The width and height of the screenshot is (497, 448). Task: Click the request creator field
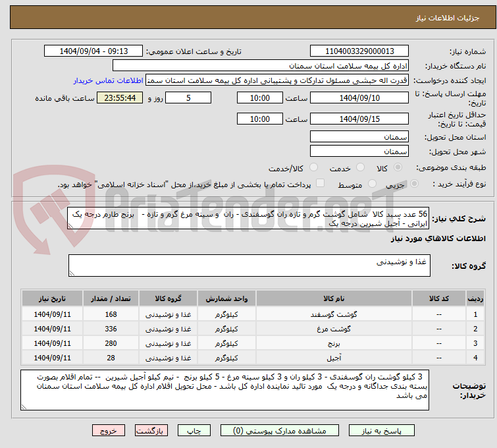click(x=277, y=80)
